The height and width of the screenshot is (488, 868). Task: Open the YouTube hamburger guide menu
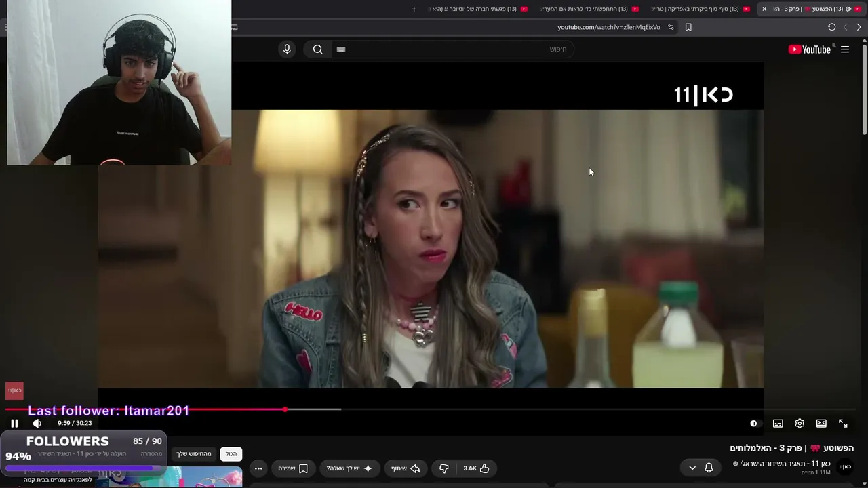[x=845, y=49]
